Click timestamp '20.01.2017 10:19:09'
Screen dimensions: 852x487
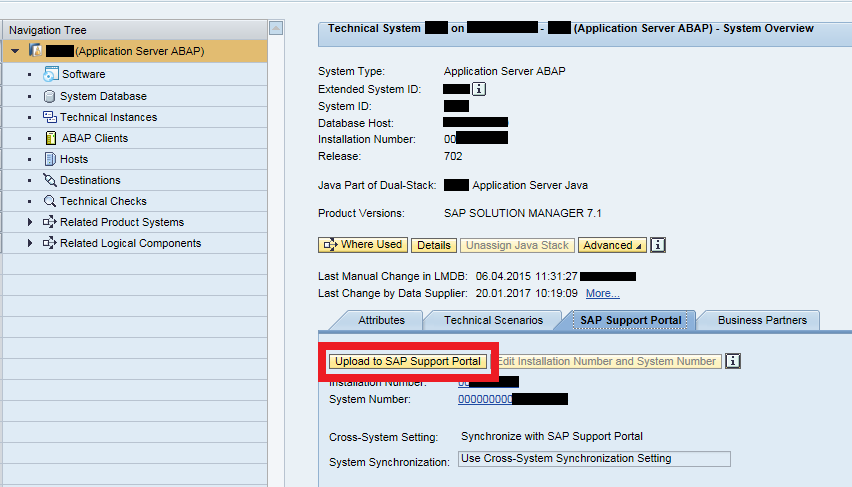pos(527,293)
